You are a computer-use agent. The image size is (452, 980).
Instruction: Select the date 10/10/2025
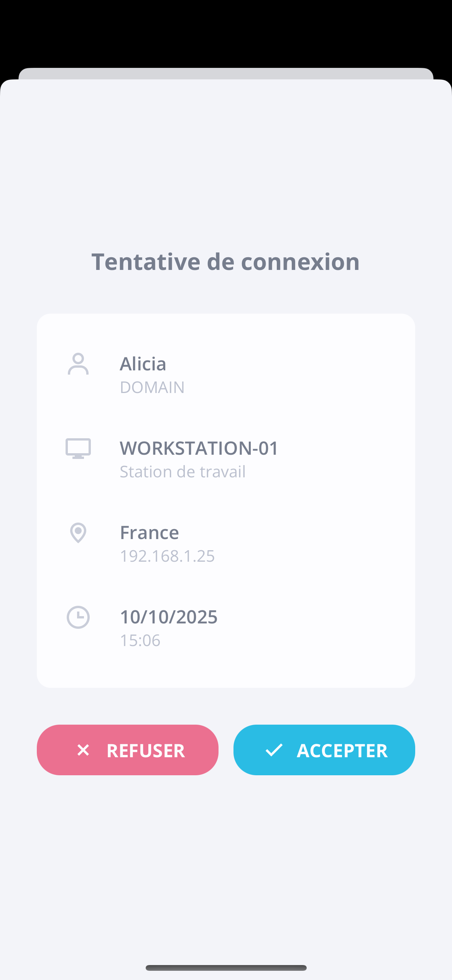click(x=169, y=617)
